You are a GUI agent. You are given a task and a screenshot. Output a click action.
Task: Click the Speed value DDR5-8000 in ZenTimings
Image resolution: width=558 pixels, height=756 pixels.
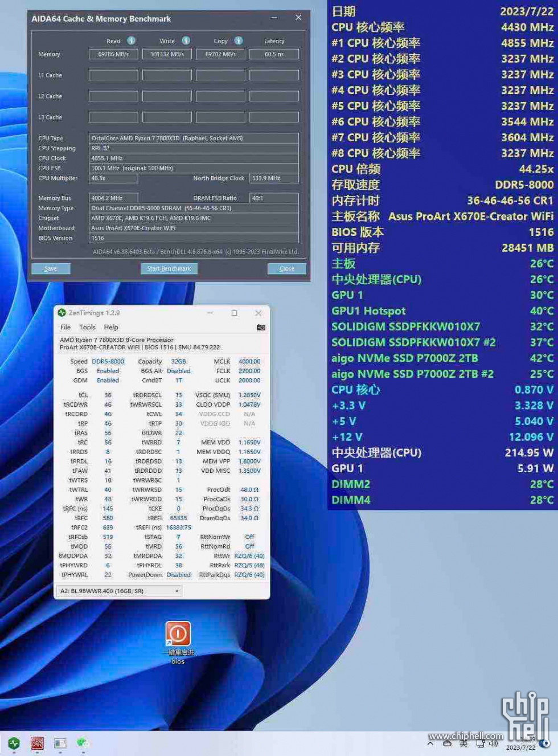point(108,361)
